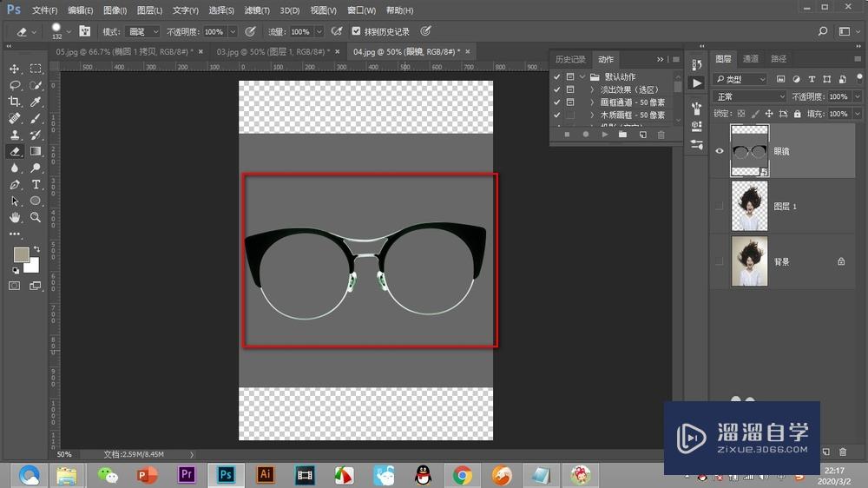The width and height of the screenshot is (868, 488).
Task: Click the Eyedropper tool
Action: coord(36,102)
